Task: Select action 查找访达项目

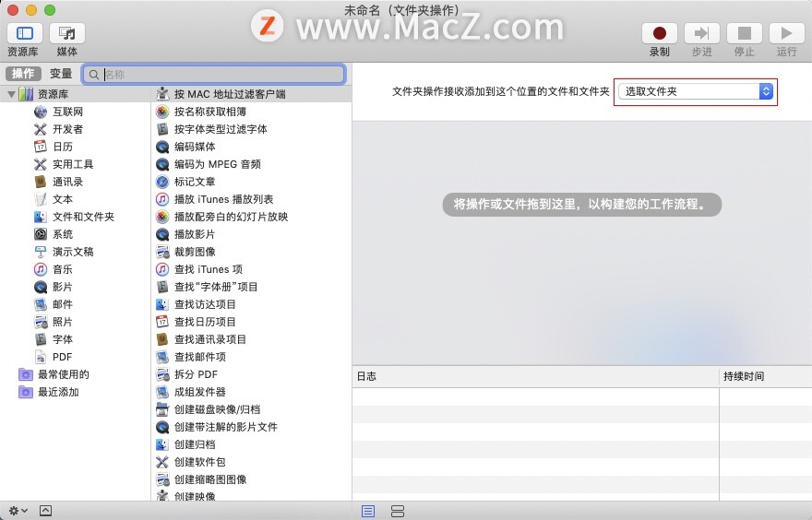Action: point(253,304)
